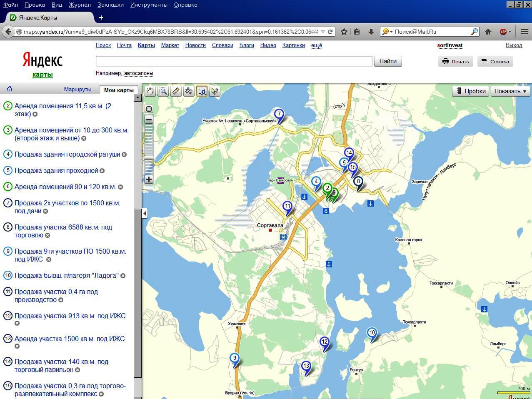Click the locate-me compass button on map
This screenshot has height=399, width=532.
coord(149,109)
